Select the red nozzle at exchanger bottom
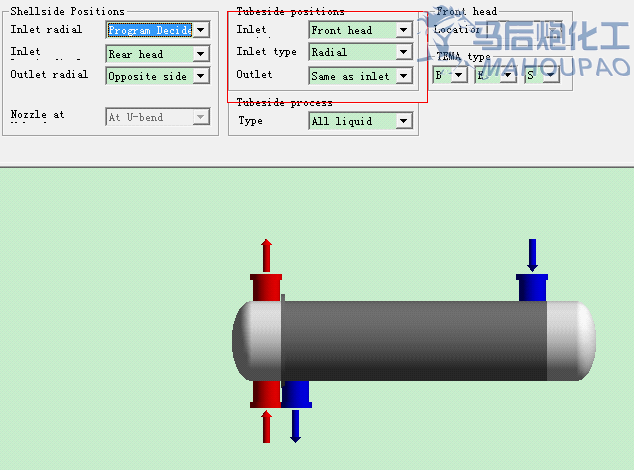 coord(266,393)
